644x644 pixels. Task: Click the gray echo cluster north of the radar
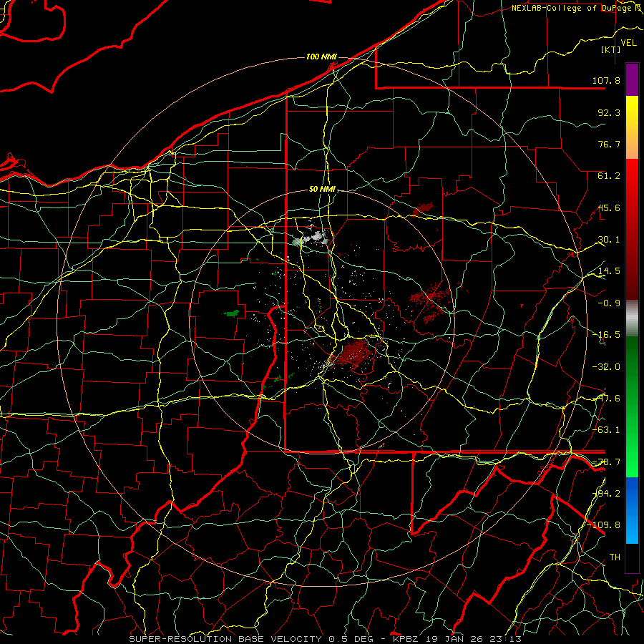[311, 238]
